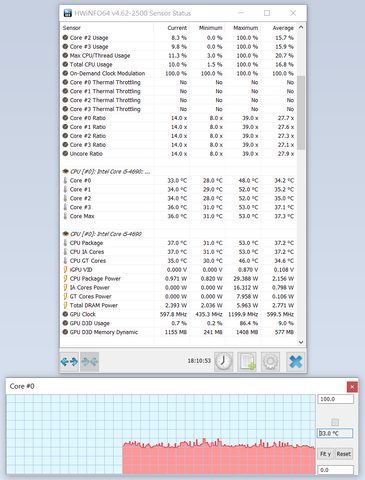Click the 18:10:53 elapsed time display
The image size is (365, 480).
199,361
